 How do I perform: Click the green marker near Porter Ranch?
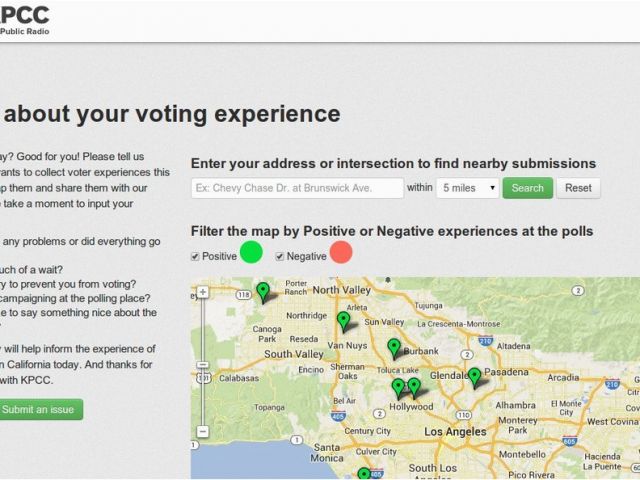[x=263, y=292]
